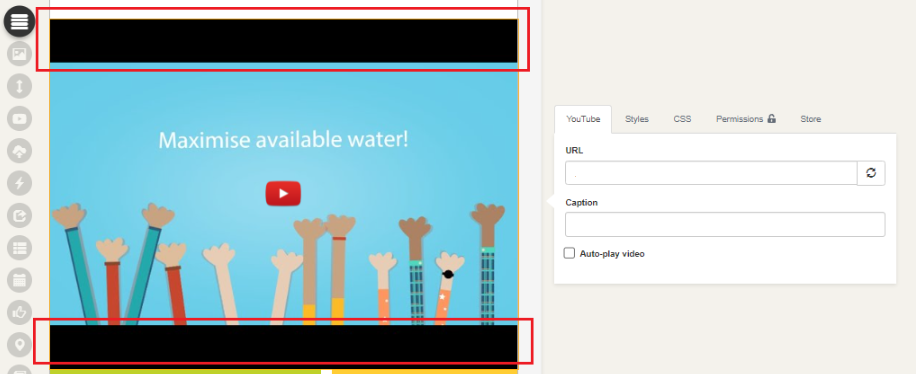Select the lightning bolt icon in sidebar

tap(19, 183)
